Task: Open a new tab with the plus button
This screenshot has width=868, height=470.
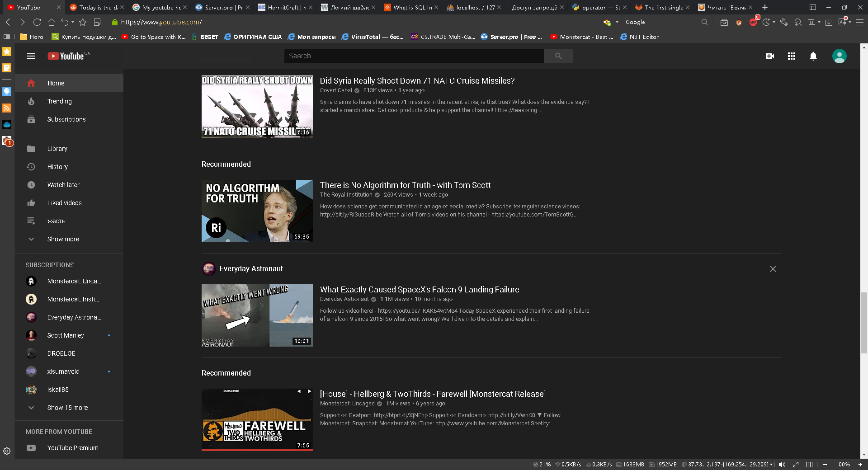Action: pyautogui.click(x=765, y=7)
